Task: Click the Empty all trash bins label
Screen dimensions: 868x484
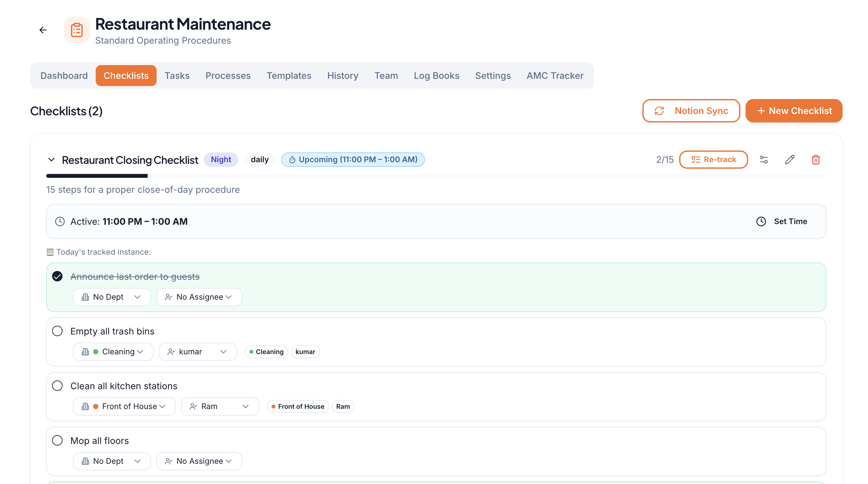Action: point(113,331)
